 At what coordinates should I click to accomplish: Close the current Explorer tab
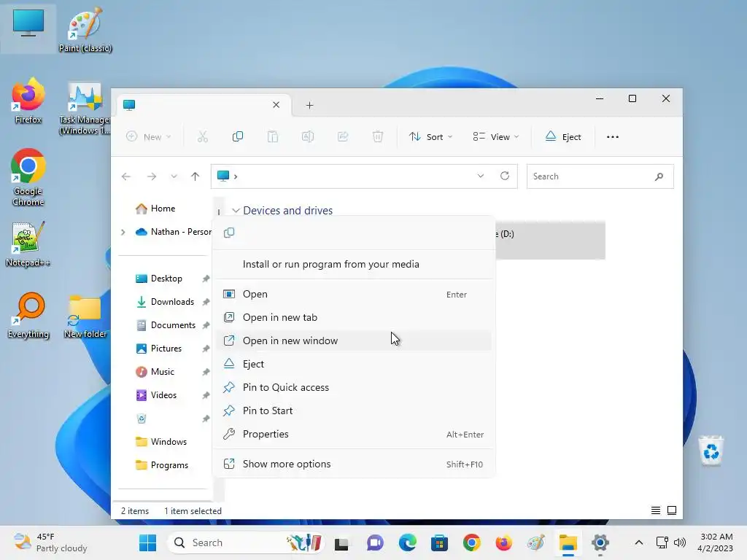(x=276, y=105)
